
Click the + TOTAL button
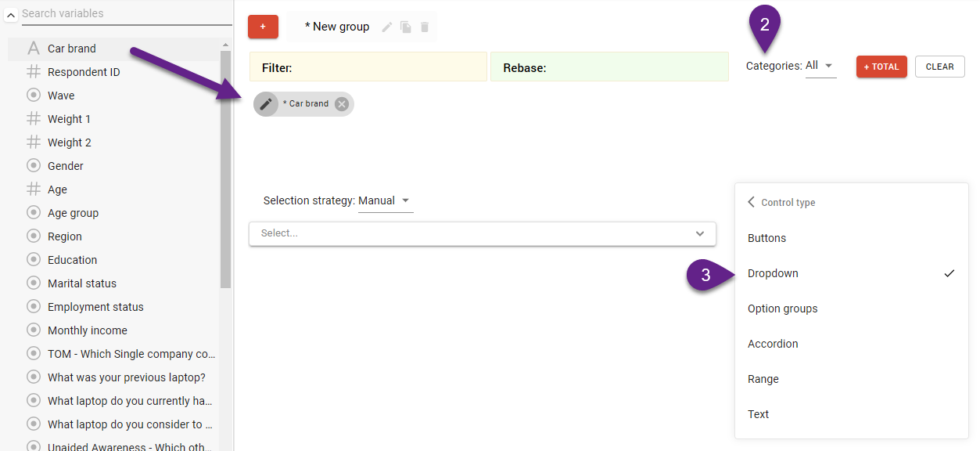(881, 67)
